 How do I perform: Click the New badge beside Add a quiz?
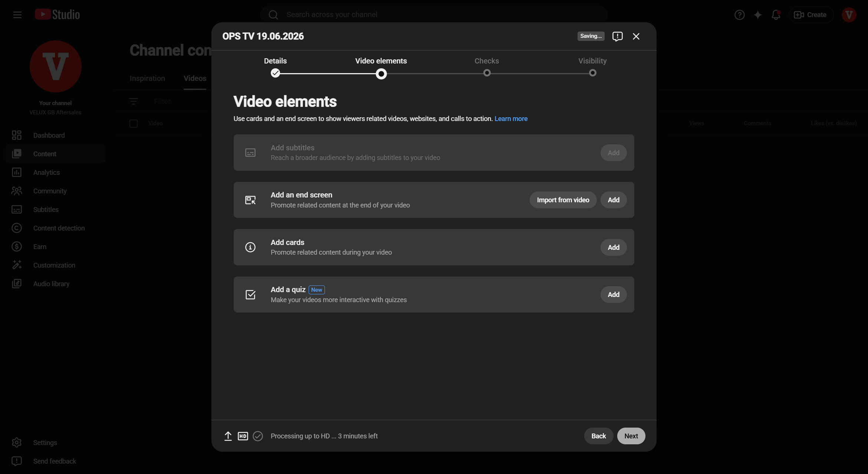(317, 290)
